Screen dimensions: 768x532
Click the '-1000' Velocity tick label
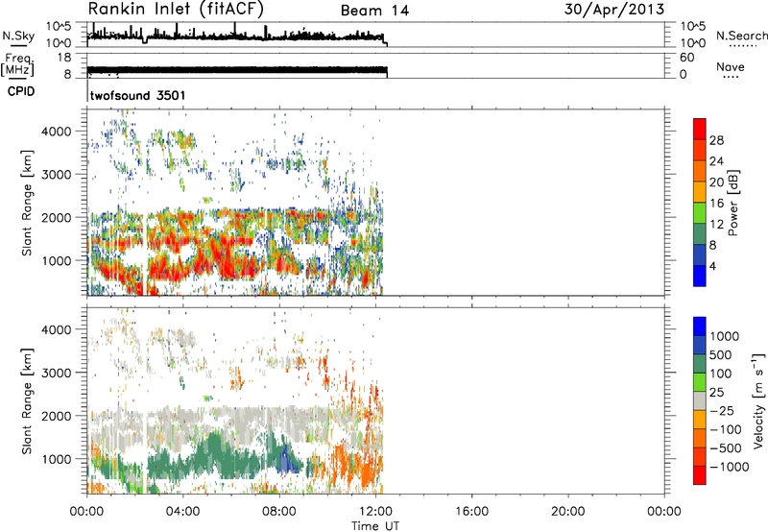(x=729, y=467)
